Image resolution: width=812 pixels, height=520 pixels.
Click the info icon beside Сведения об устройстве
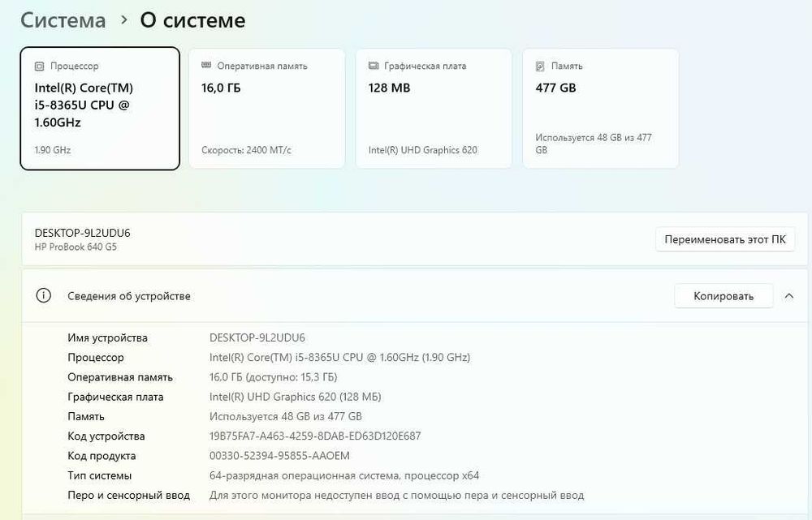[44, 295]
